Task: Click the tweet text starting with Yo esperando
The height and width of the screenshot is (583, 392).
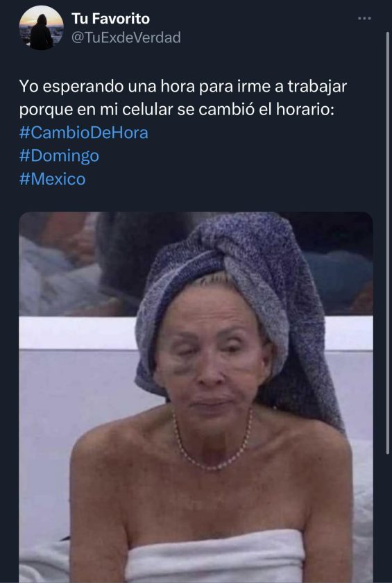Action: pos(182,98)
